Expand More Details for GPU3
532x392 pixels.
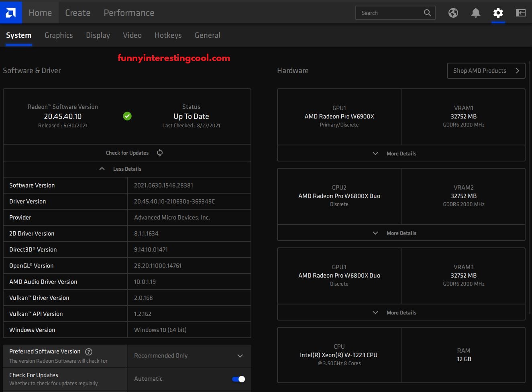[401, 312]
